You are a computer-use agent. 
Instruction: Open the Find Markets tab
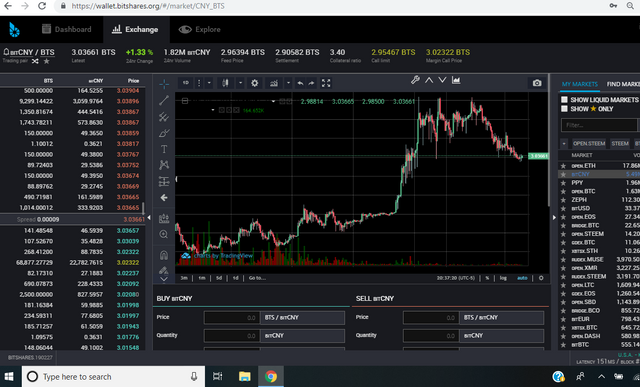pos(623,84)
